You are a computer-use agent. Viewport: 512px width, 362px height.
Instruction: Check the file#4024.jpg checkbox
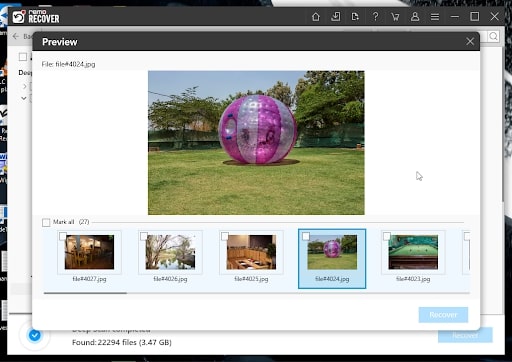click(x=306, y=236)
